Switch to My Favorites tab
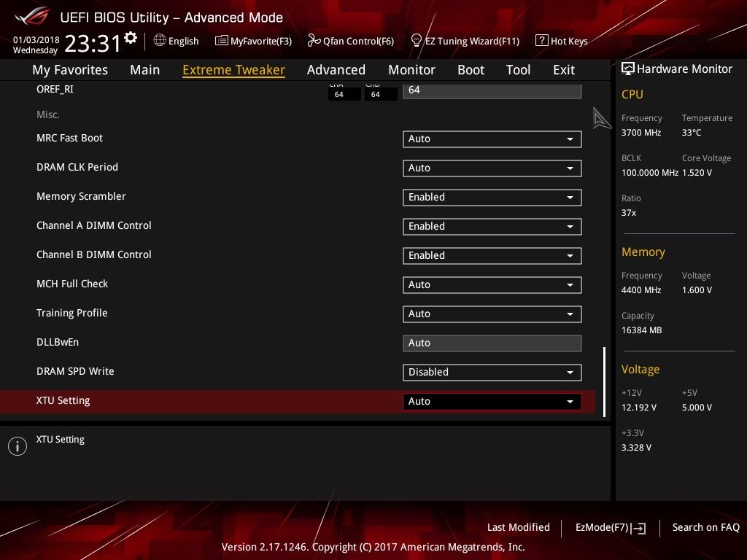 70,70
